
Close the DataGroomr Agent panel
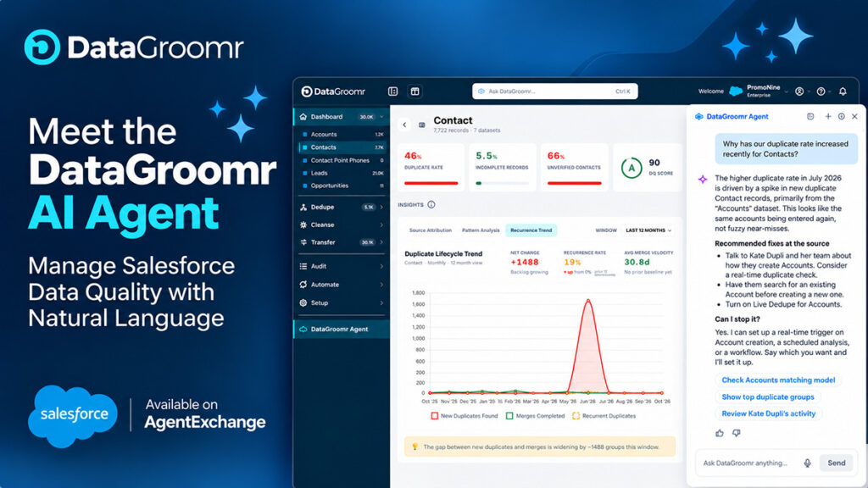854,117
